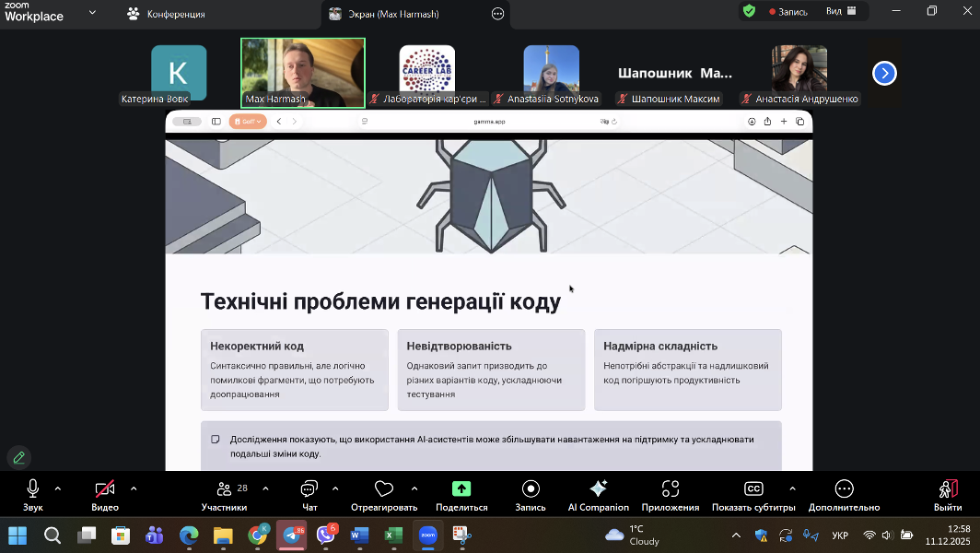Open Zoom Workplace dropdown chevron
980x553 pixels.
[x=92, y=13]
